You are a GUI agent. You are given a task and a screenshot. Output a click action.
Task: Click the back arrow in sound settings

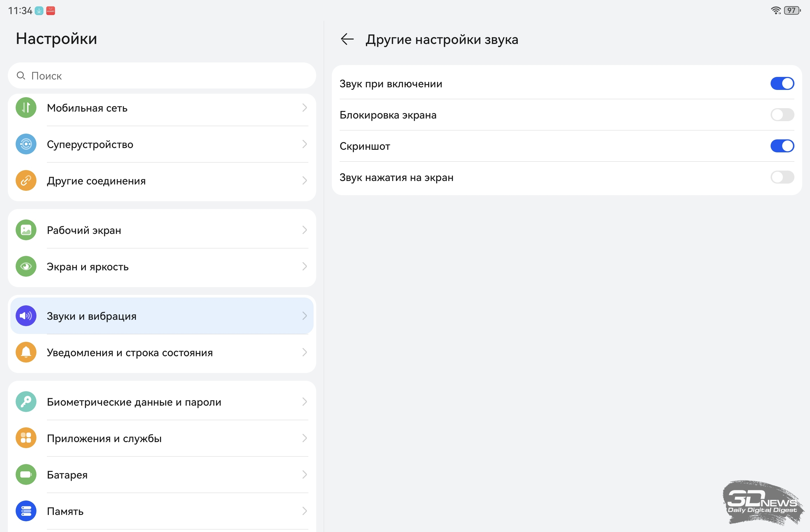coord(347,39)
